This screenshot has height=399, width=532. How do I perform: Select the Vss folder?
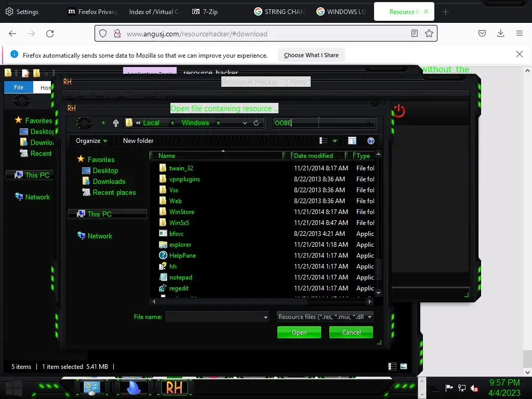[x=174, y=190]
